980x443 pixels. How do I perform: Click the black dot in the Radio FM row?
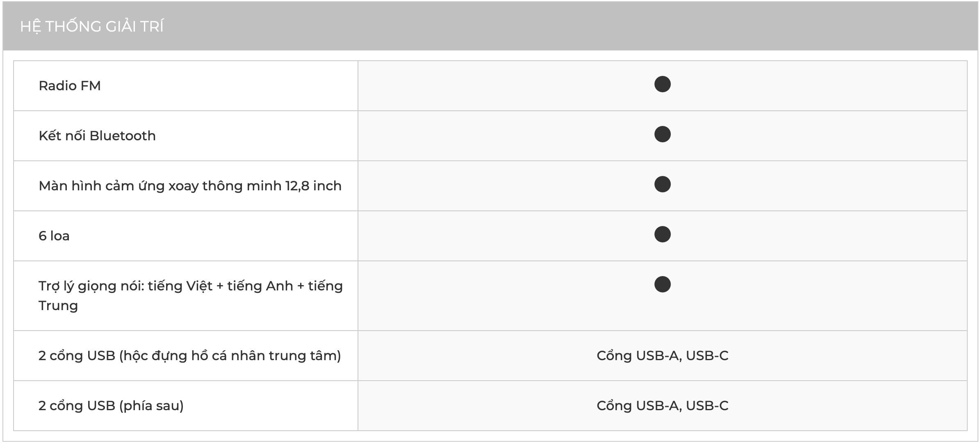662,84
